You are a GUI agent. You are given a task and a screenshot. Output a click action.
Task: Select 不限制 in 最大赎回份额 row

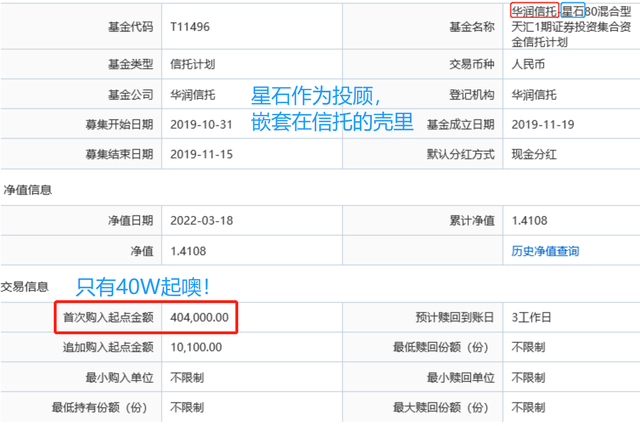(528, 407)
